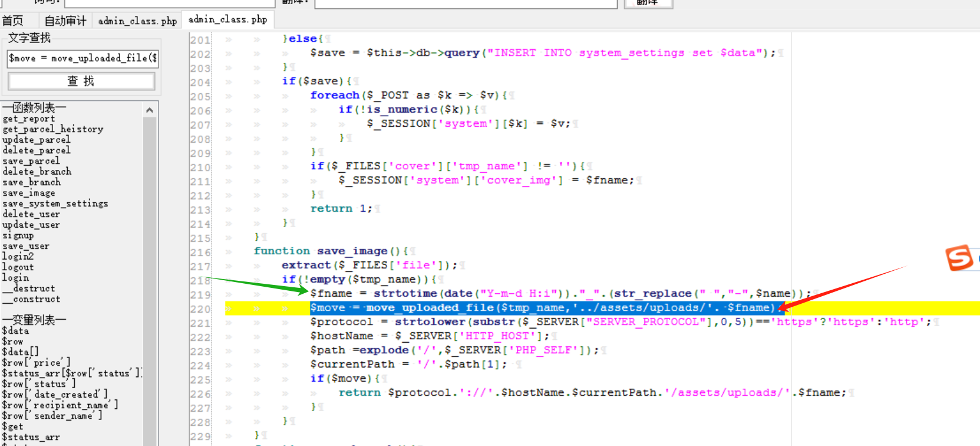Viewport: 980px width, 446px height.
Task: Select $get variable entry
Action: (x=12, y=427)
